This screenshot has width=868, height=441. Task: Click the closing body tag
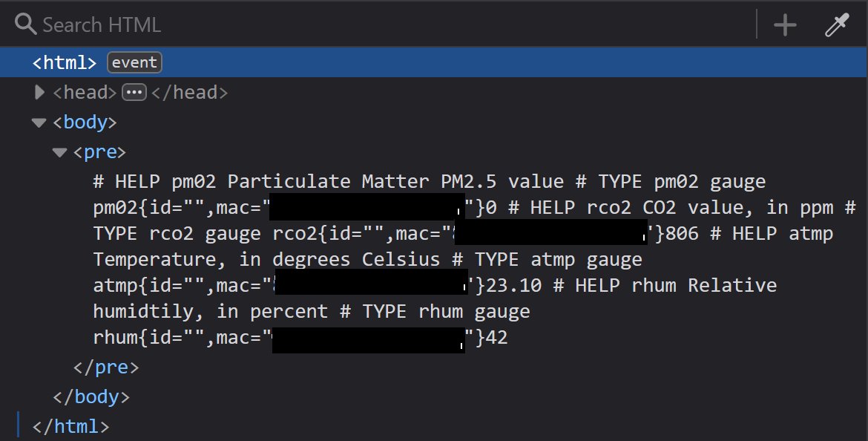coord(92,396)
